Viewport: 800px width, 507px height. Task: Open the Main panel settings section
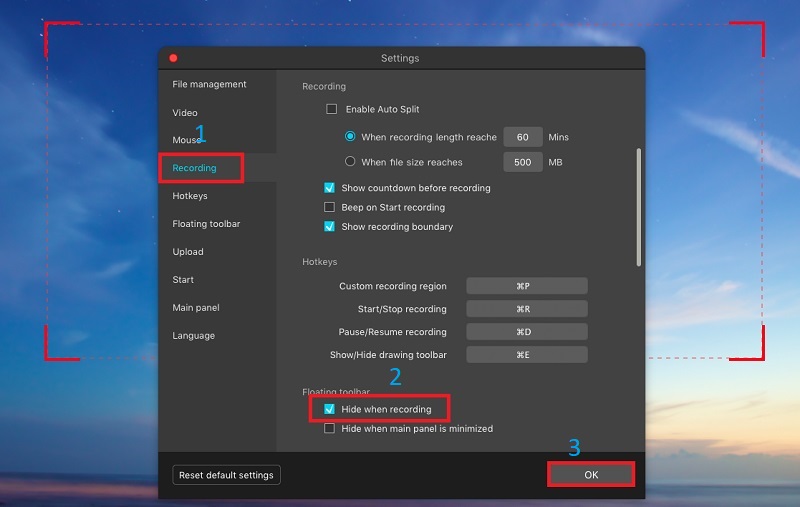tap(196, 308)
